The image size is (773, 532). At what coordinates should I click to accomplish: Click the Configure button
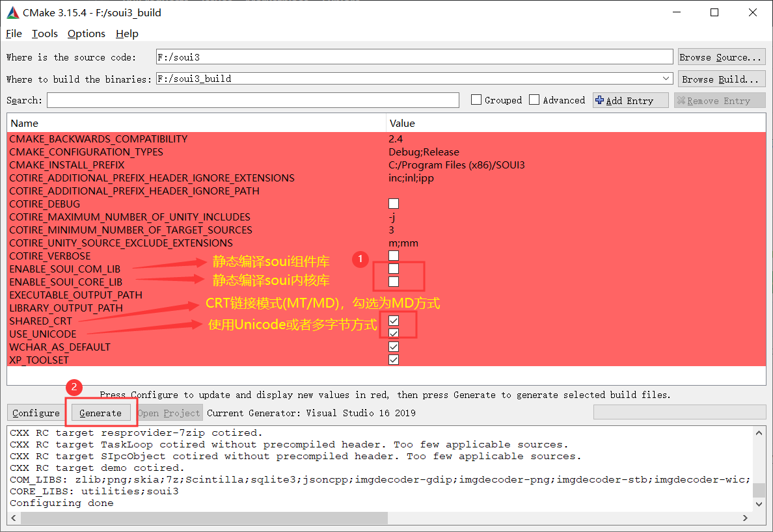36,413
